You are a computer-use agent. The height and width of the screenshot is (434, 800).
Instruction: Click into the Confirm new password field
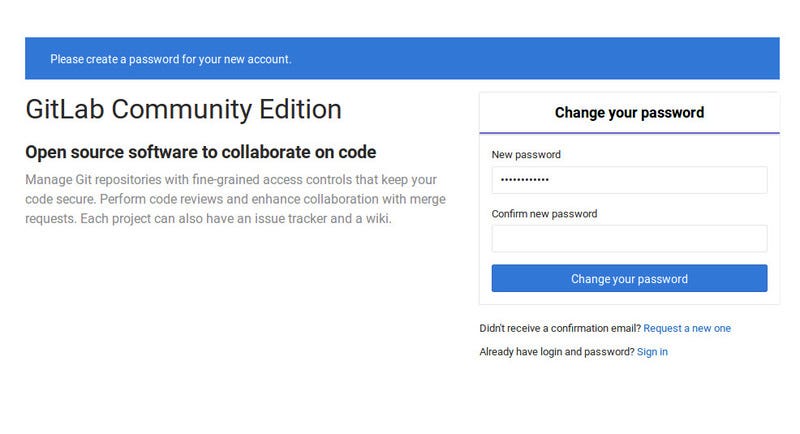click(x=629, y=239)
